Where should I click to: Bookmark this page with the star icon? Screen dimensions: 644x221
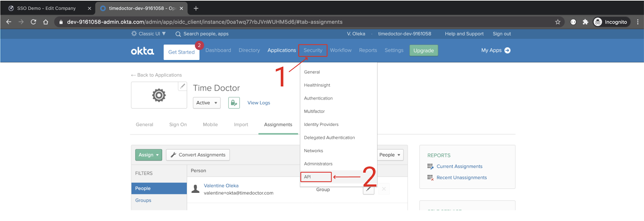[557, 22]
